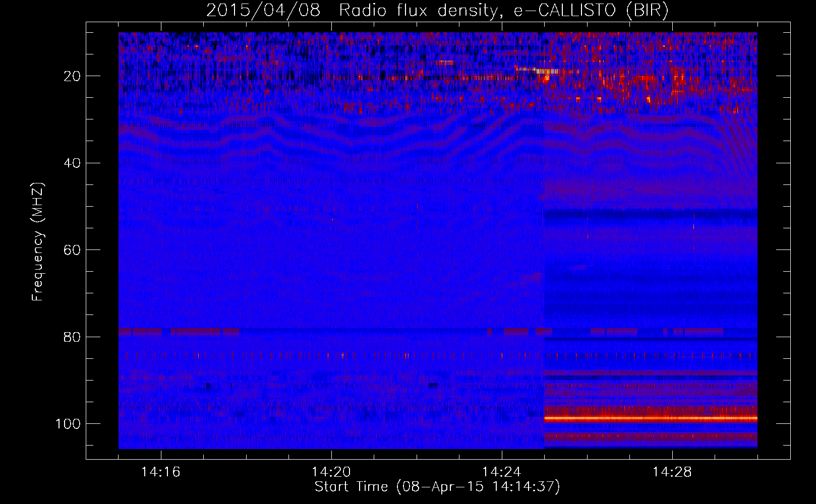Click the '60' frequency tick label
This screenshot has width=816, height=504.
click(72, 250)
